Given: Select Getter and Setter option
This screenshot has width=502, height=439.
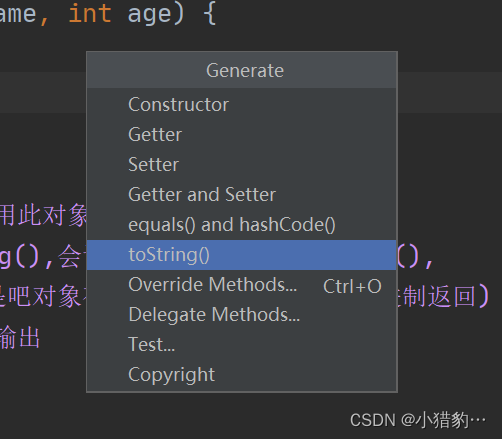Looking at the screenshot, I should tap(242, 195).
